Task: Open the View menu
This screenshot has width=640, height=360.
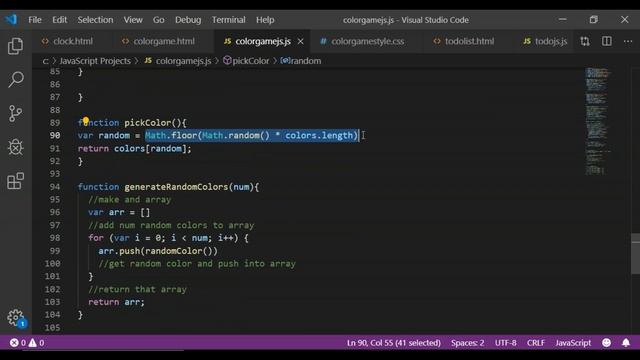Action: pos(133,20)
